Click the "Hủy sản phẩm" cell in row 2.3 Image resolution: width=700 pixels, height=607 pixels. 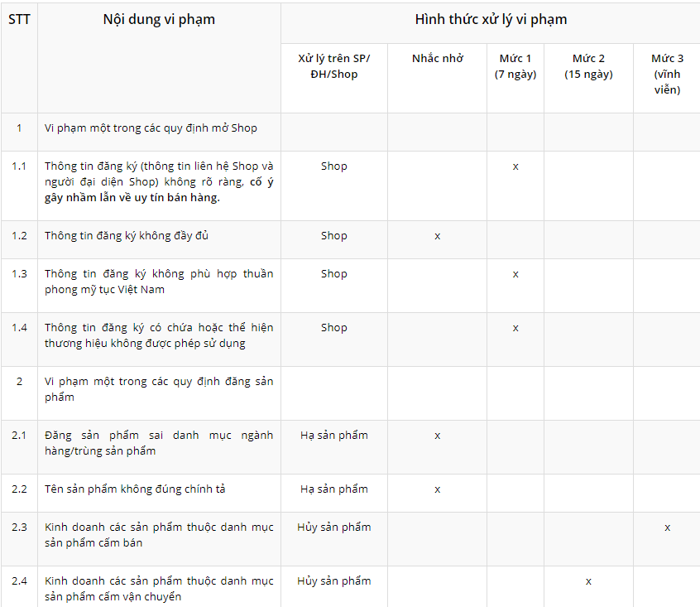[334, 528]
